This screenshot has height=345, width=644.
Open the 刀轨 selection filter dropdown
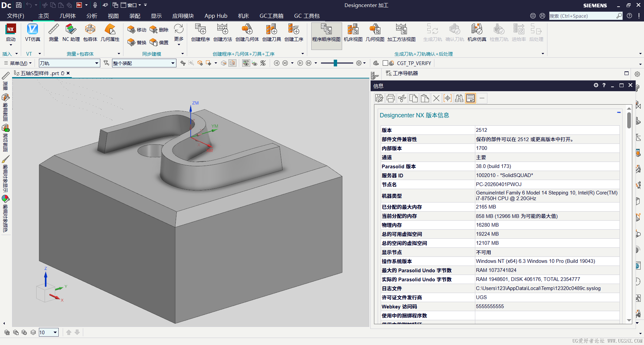(69, 63)
